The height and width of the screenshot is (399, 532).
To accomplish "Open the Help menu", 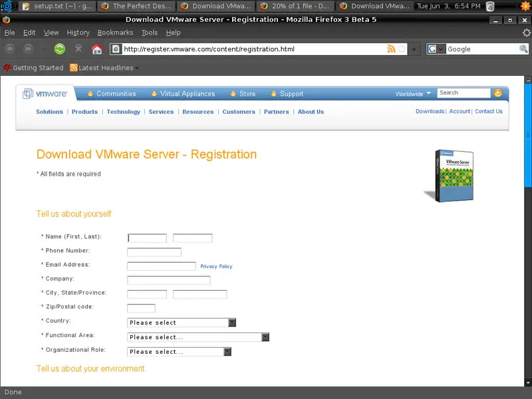I will (173, 33).
